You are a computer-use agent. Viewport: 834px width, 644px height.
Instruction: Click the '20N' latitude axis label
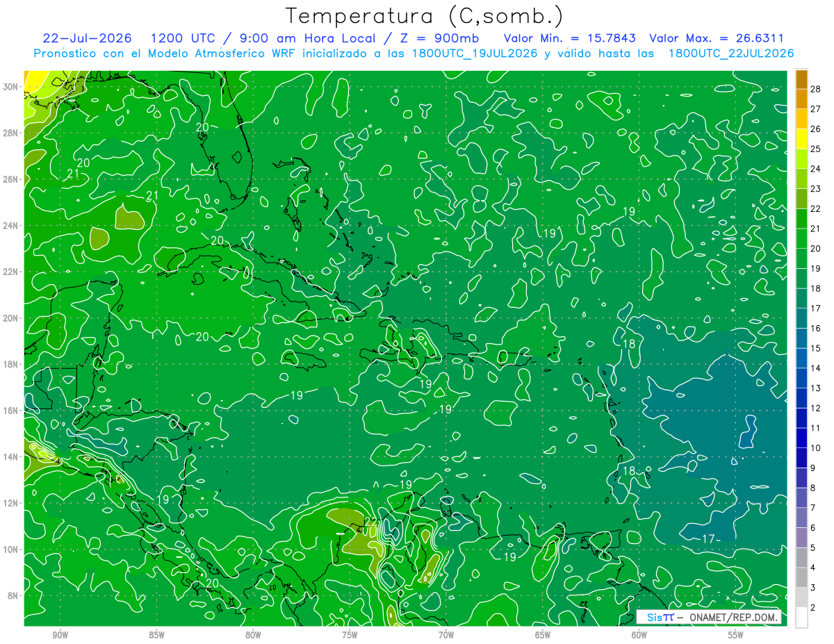[10, 317]
